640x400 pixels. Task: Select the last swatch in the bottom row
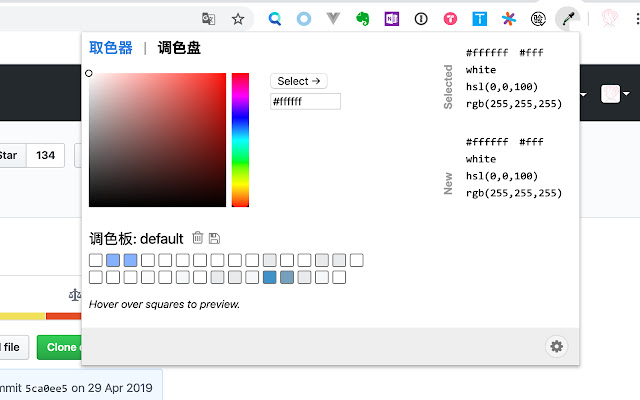339,277
